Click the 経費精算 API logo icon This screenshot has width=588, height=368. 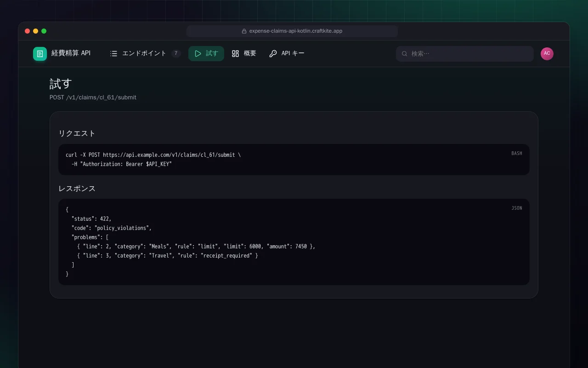coord(40,54)
